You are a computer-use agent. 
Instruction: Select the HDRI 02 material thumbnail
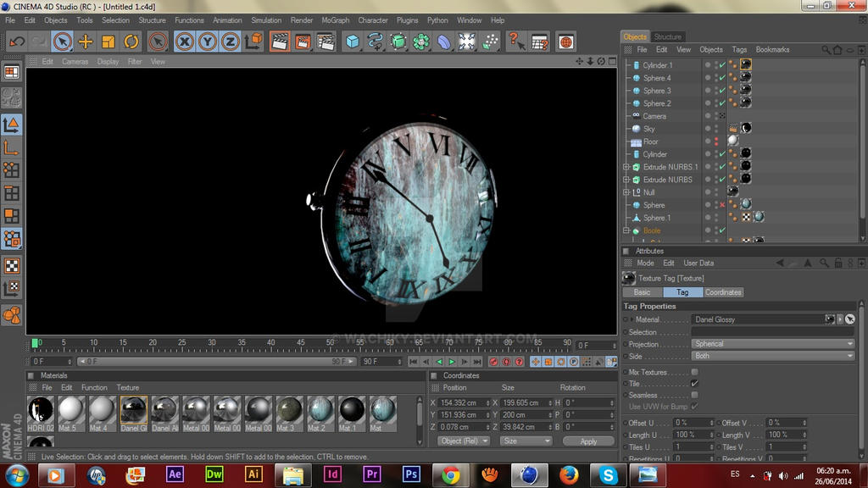(x=41, y=413)
